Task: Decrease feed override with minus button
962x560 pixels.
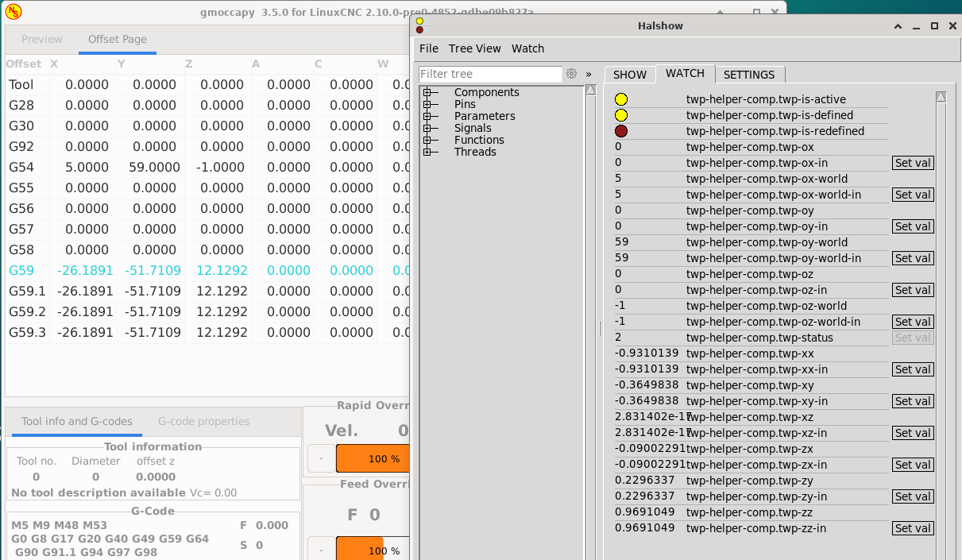Action: pyautogui.click(x=320, y=550)
